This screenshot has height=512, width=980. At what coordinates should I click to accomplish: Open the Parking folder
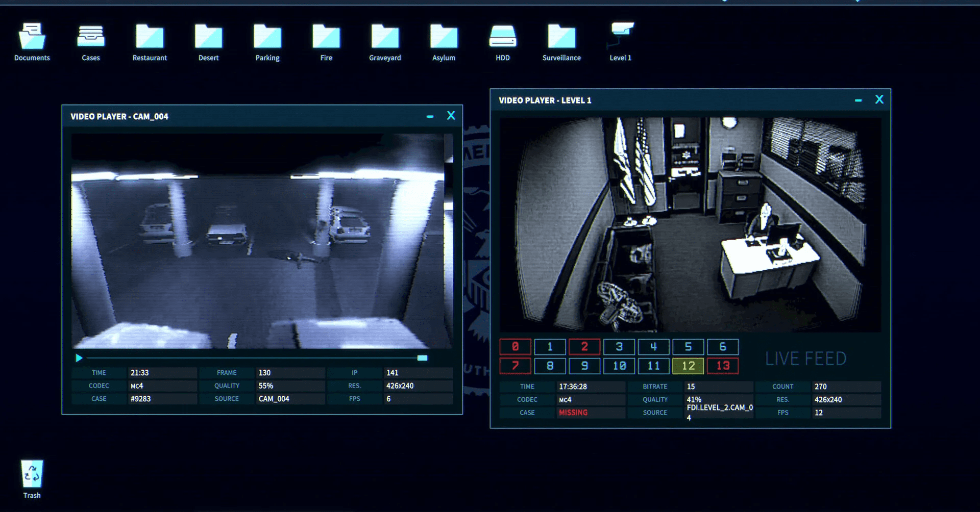267,37
